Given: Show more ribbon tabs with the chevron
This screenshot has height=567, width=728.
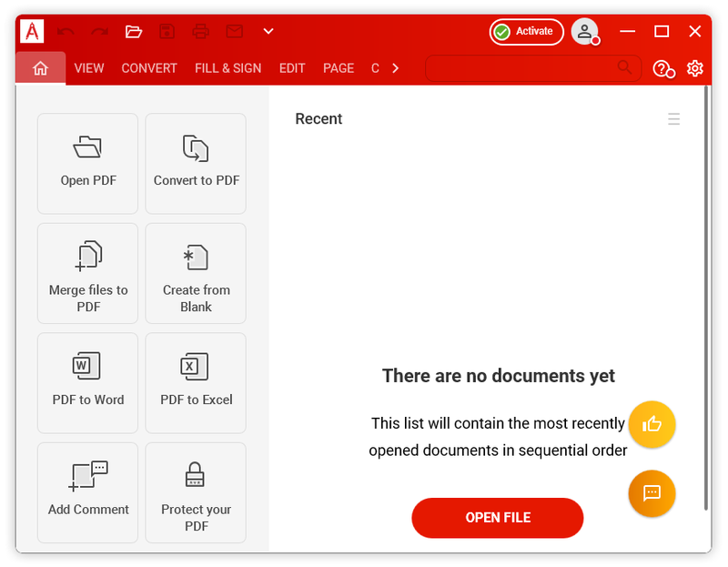Looking at the screenshot, I should point(395,68).
